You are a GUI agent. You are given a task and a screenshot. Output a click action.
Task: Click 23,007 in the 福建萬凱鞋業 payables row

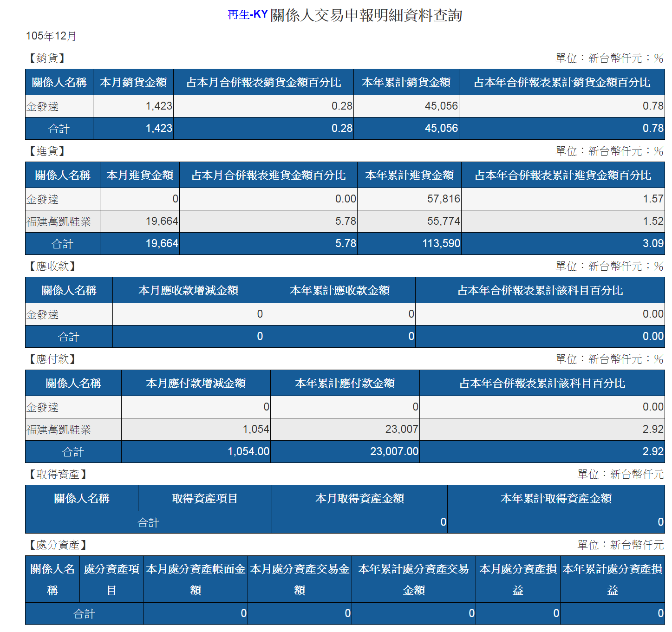pos(402,429)
